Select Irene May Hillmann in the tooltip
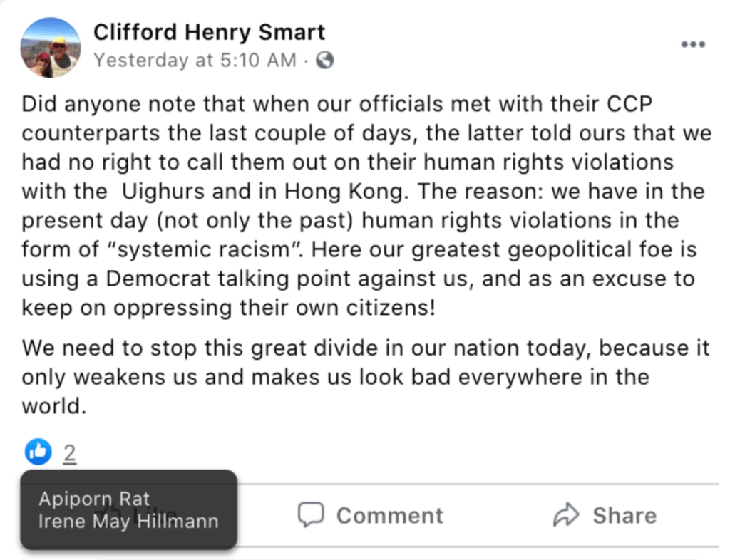The height and width of the screenshot is (560, 730). click(x=128, y=521)
